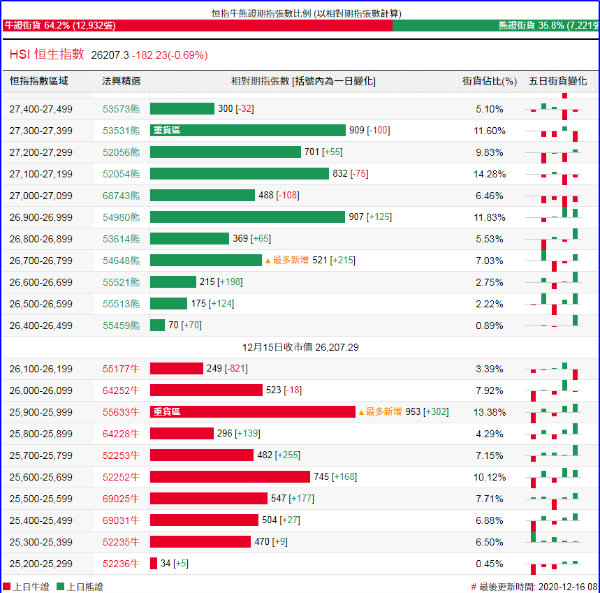Viewport: 600px width, 593px height.
Task: Open bear certificate 53531熊 link
Action: [x=121, y=130]
